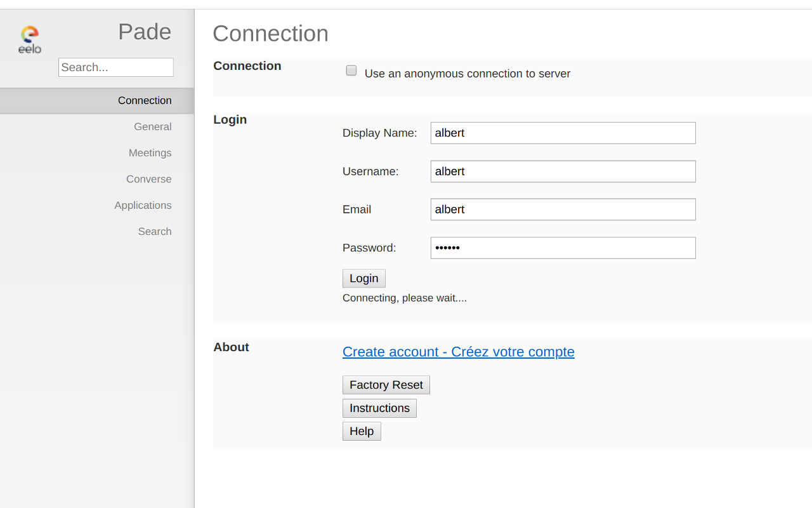Click the Display Name input field
Viewport: 812px width, 508px height.
(x=563, y=133)
